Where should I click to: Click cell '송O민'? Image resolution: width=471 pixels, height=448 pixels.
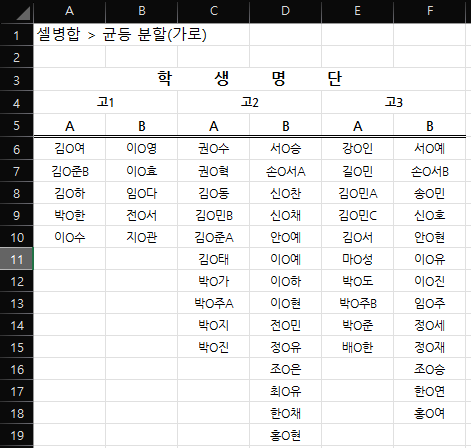tap(430, 193)
